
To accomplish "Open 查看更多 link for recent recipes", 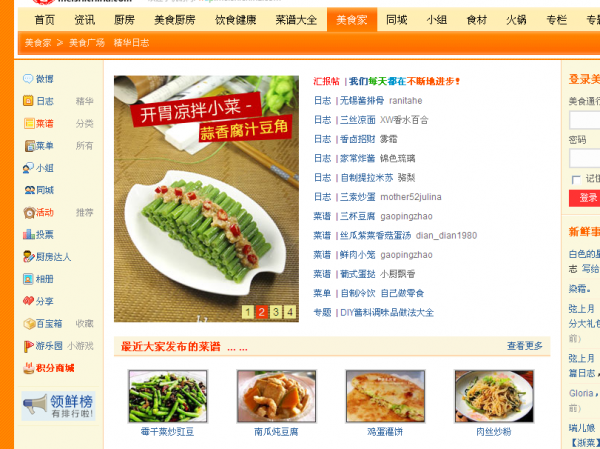I will [525, 346].
